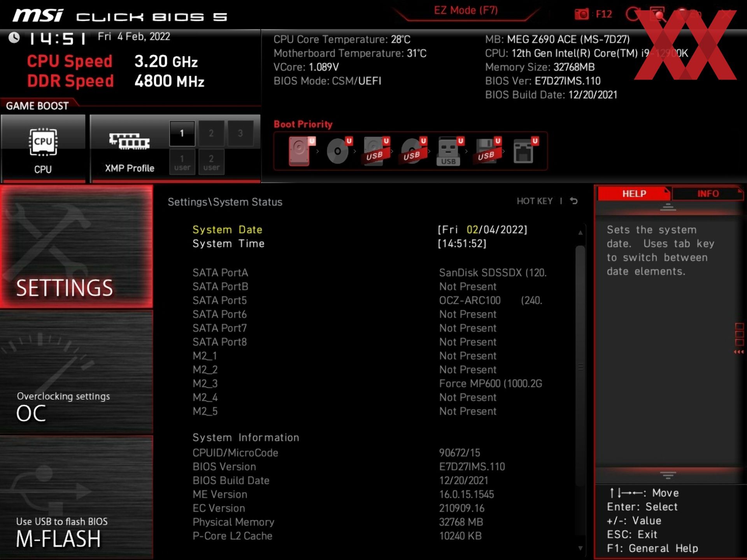
Task: Edit the System Time value 14:51:52
Action: click(x=462, y=244)
